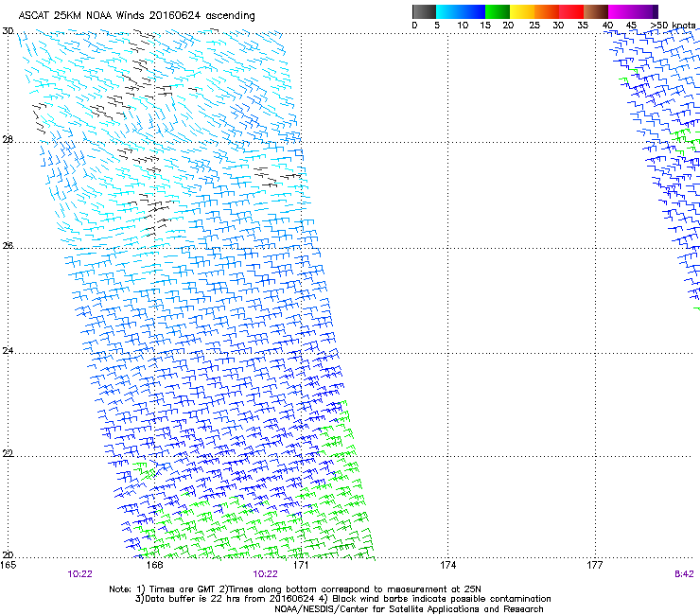This screenshot has height=615, width=700.
Task: Click the longitude label '165'
Action: [8, 565]
